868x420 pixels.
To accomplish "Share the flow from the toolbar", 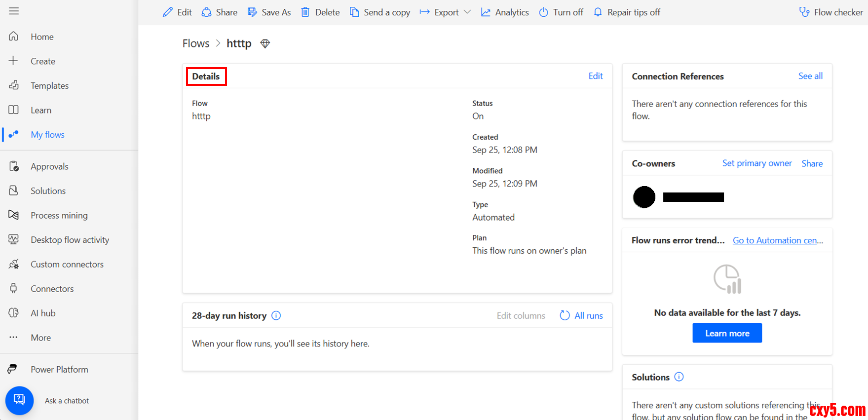I will 220,12.
